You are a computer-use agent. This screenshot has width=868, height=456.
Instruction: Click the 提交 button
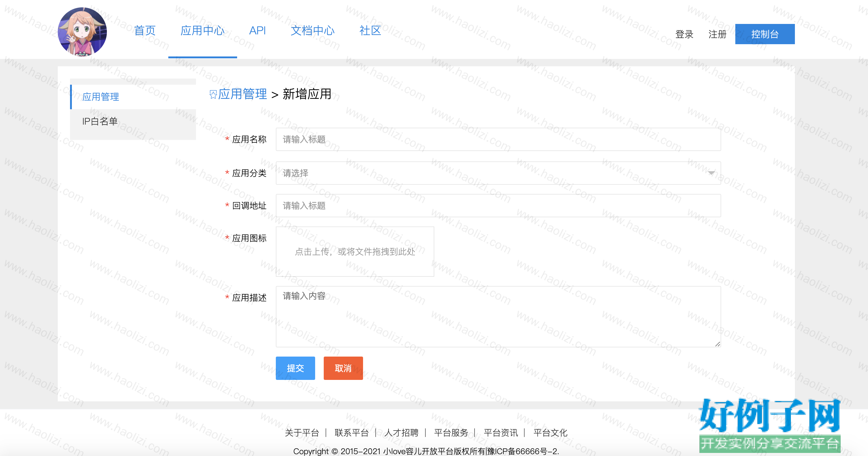[x=295, y=368]
